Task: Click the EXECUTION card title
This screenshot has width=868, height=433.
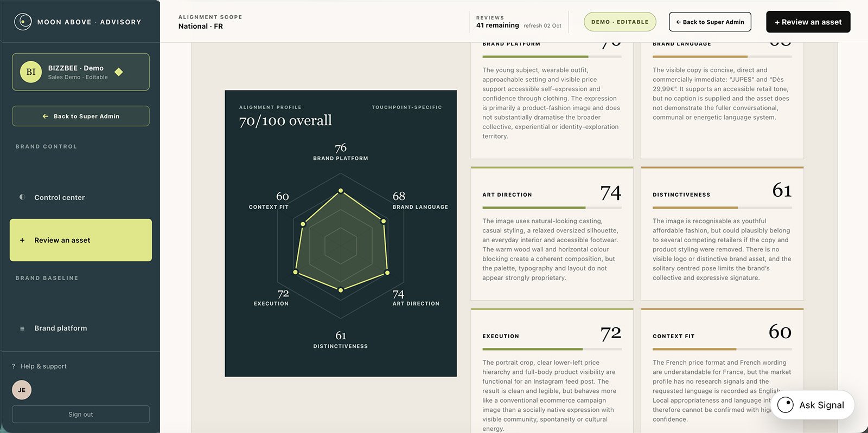Action: (x=501, y=336)
